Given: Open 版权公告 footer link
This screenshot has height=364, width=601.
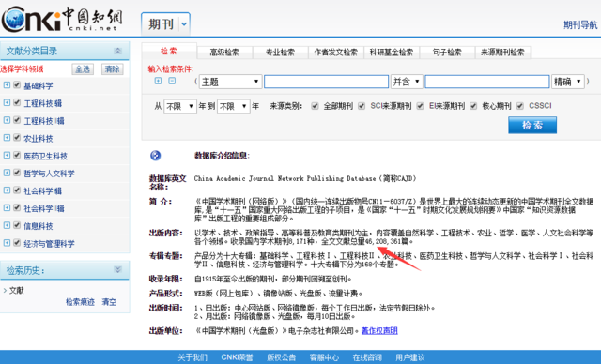Looking at the screenshot, I should coord(282,357).
